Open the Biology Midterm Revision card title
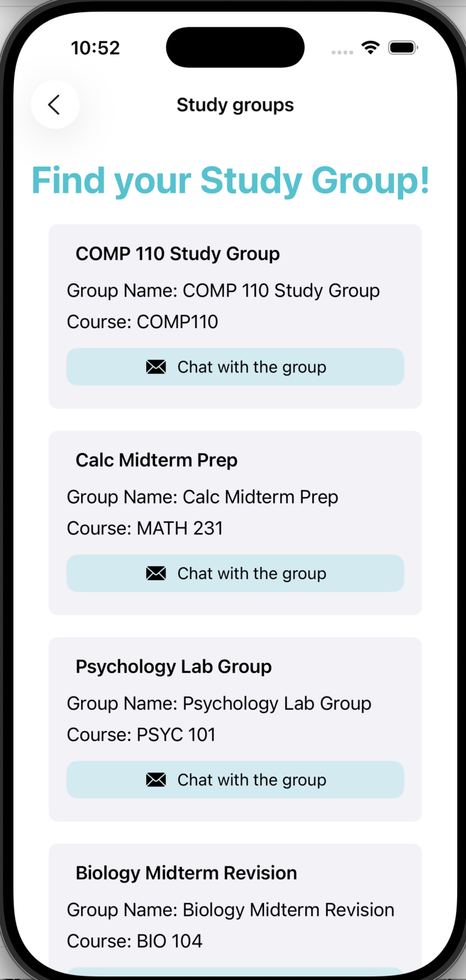Image resolution: width=466 pixels, height=980 pixels. click(186, 873)
